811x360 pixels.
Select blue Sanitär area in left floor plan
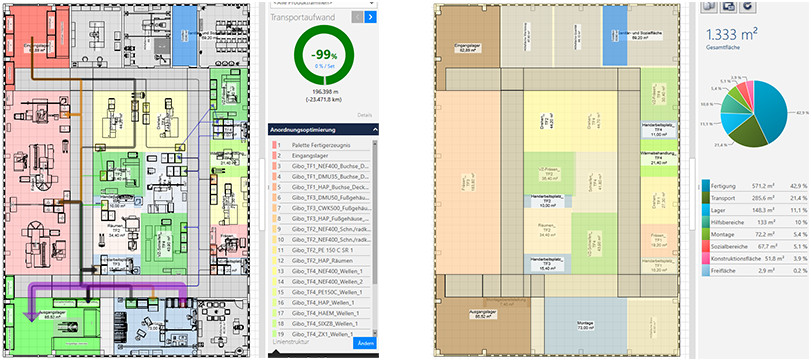coord(184,35)
